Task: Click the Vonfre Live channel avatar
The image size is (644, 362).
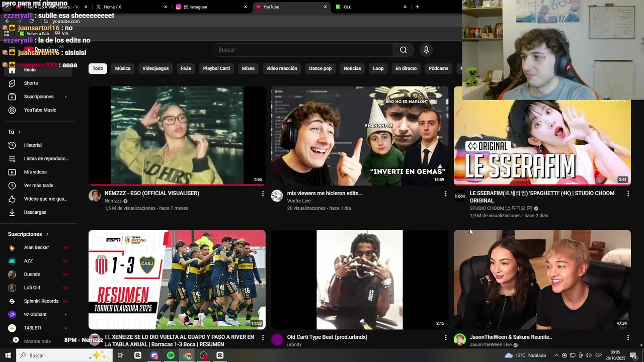Action: tap(277, 196)
